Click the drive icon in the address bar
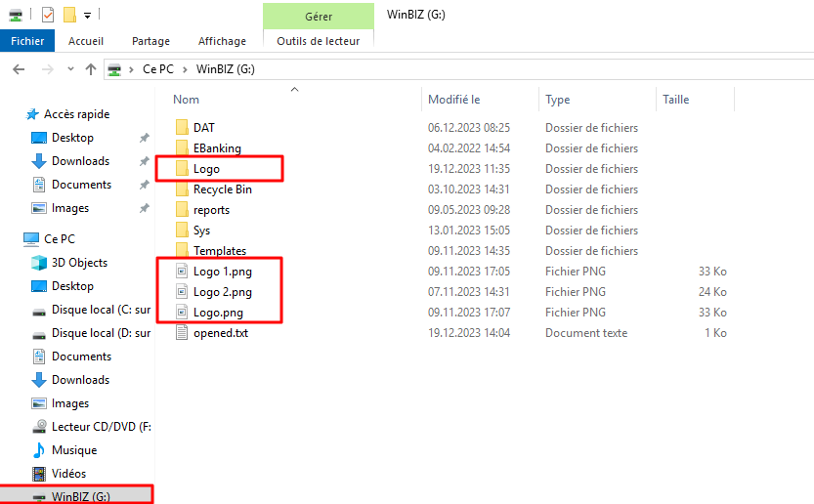The width and height of the screenshot is (814, 504). coord(114,69)
